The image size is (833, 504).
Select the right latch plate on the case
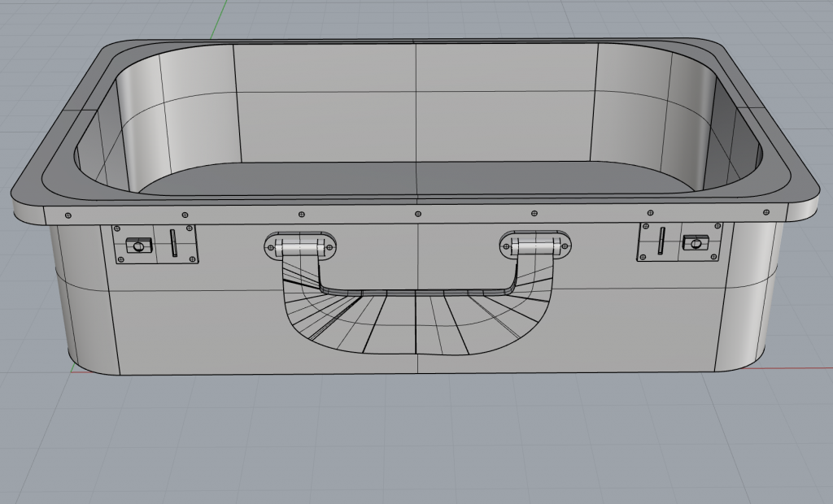coord(678,253)
